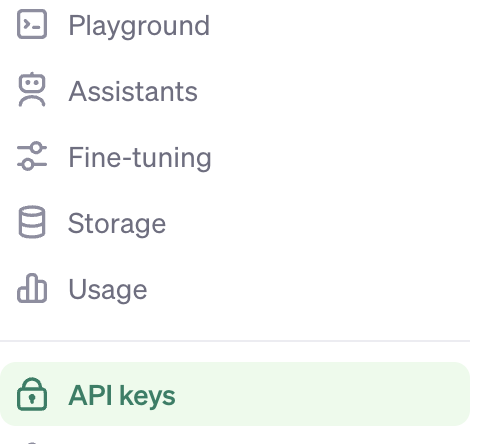Click the Playground terminal prompt icon
494x444 pixels.
point(32,24)
